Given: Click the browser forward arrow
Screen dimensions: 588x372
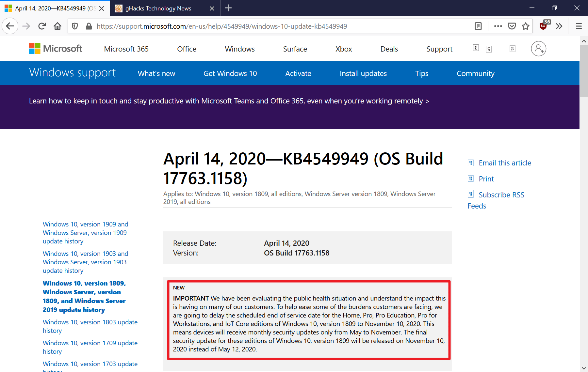Looking at the screenshot, I should pos(26,26).
